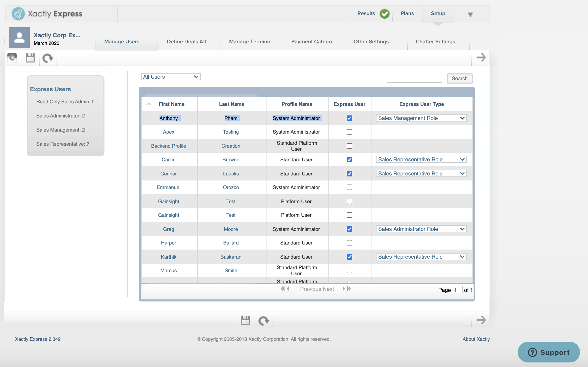Switch to Payment Catego... tab
Image resolution: width=588 pixels, height=367 pixels.
click(x=313, y=42)
